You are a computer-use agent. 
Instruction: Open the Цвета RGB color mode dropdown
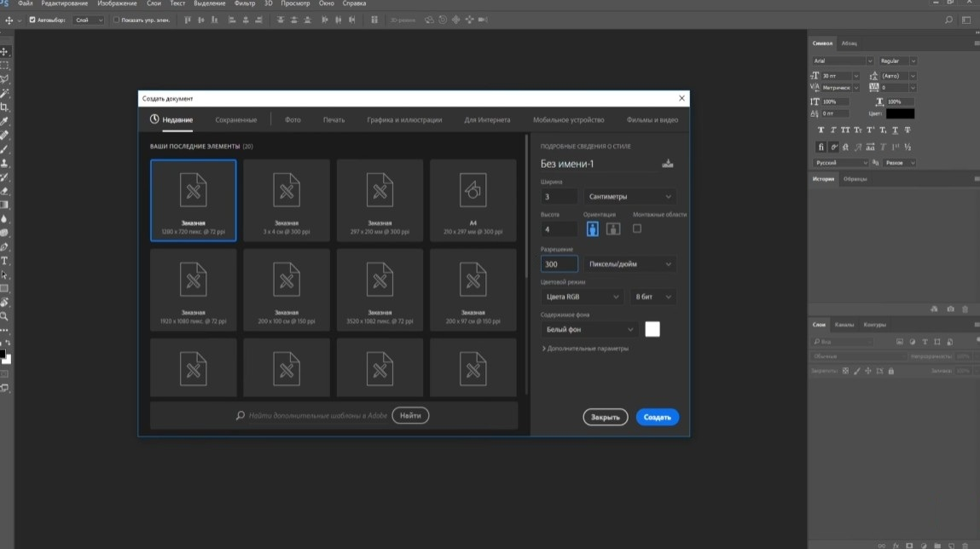582,297
